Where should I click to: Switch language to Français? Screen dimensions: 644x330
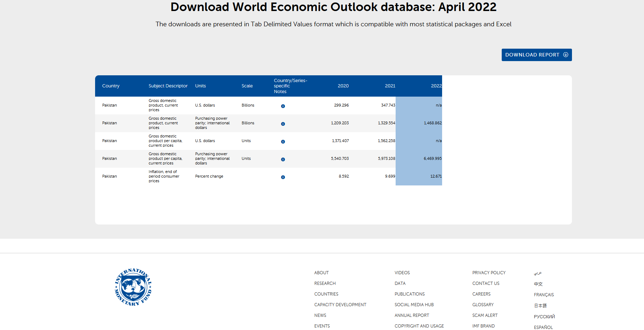(x=544, y=295)
